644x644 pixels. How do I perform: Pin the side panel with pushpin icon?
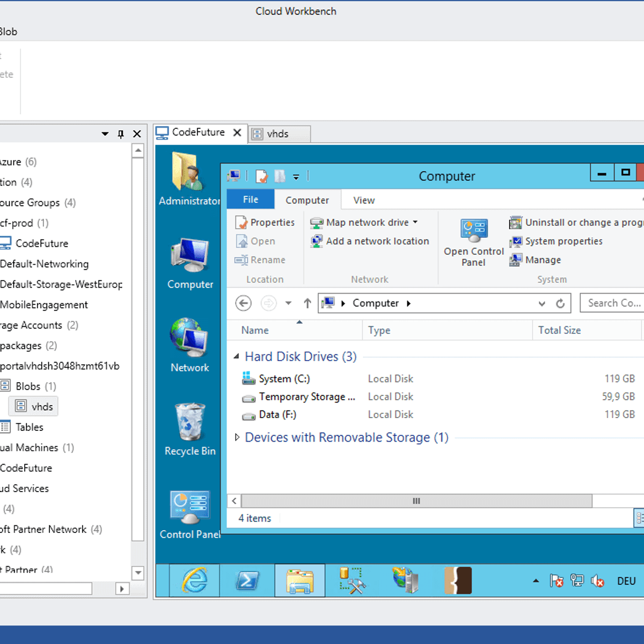(x=121, y=134)
